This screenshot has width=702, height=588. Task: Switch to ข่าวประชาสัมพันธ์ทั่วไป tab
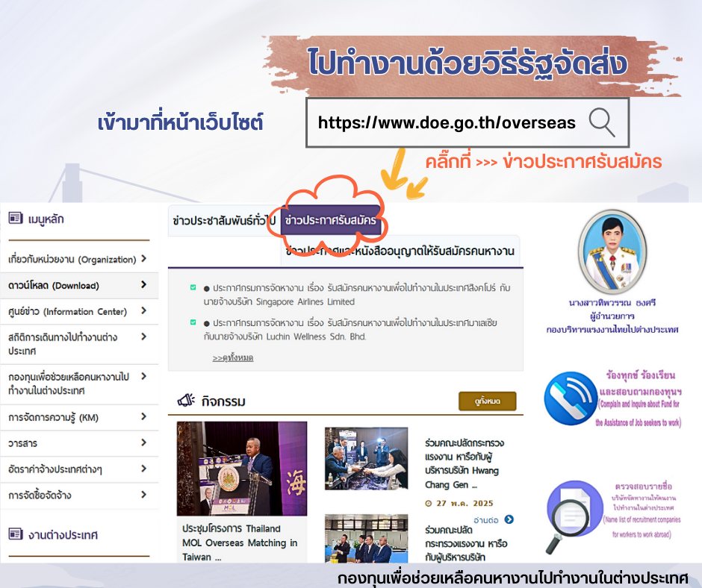pos(224,222)
